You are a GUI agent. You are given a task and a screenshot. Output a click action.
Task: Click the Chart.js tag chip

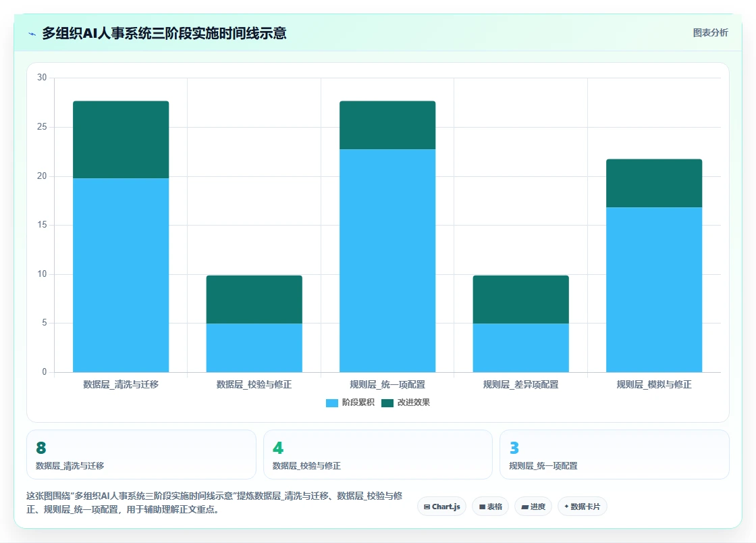[441, 507]
